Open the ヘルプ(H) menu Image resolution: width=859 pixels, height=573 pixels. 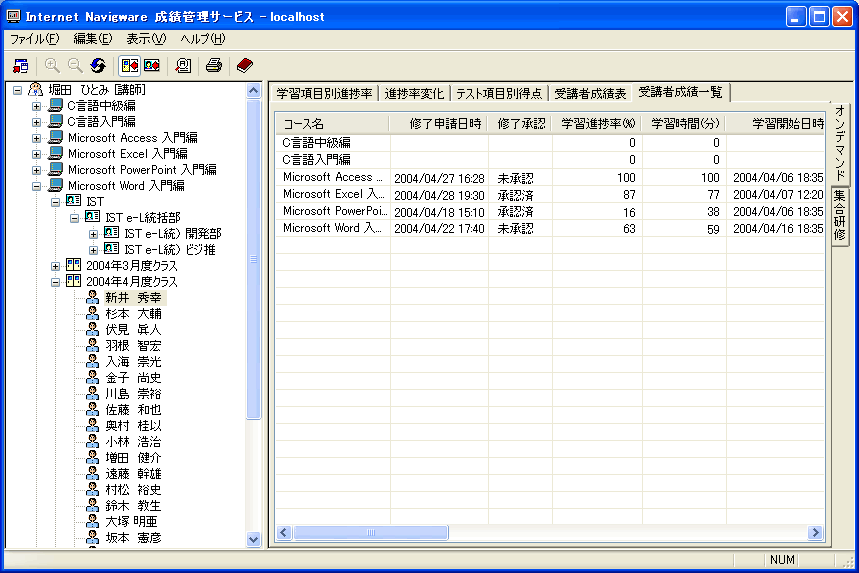tap(203, 39)
